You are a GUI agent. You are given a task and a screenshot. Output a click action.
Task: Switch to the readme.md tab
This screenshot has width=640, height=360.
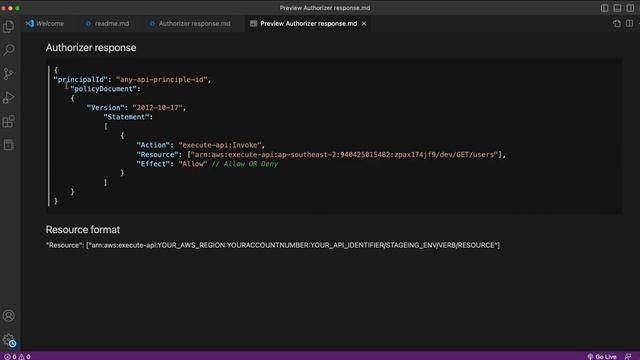(x=107, y=24)
